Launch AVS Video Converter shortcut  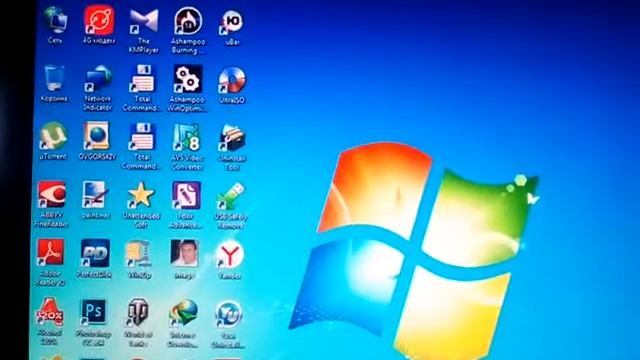[x=187, y=137]
